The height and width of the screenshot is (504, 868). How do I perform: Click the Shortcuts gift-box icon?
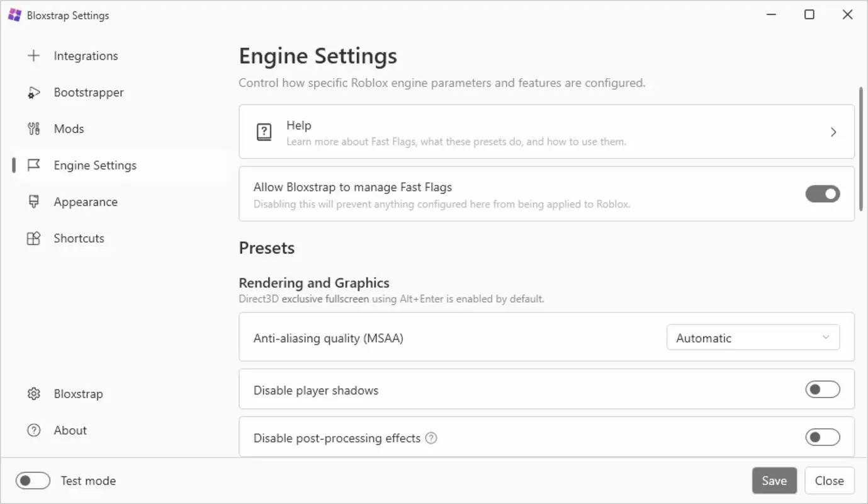(33, 238)
